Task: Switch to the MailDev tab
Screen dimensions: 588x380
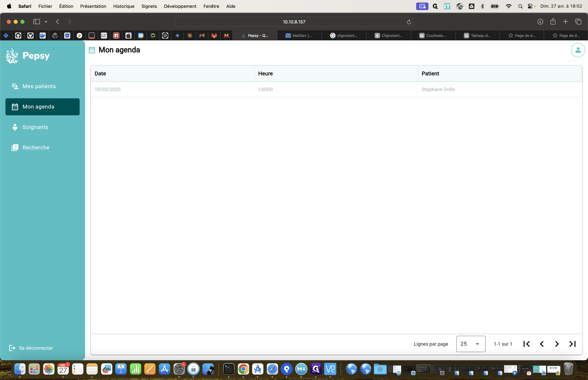Action: coord(299,36)
